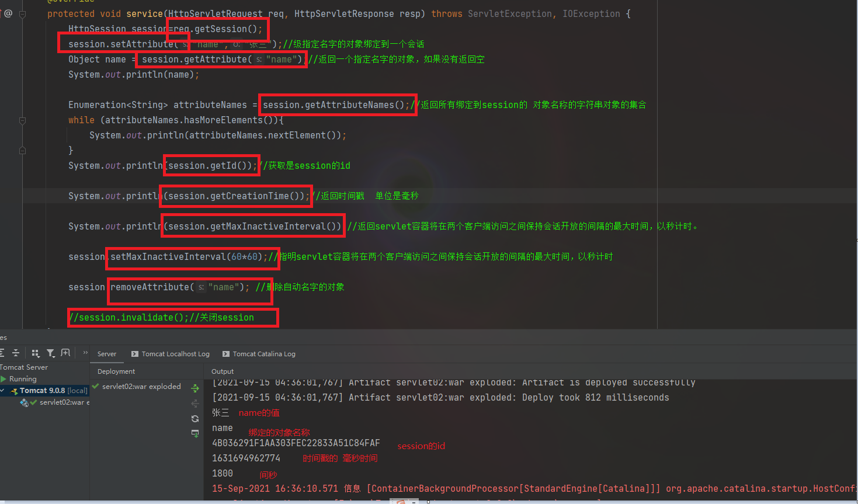Click the bottom green download-arrow deployment icon
The height and width of the screenshot is (504, 858).
coord(195,433)
